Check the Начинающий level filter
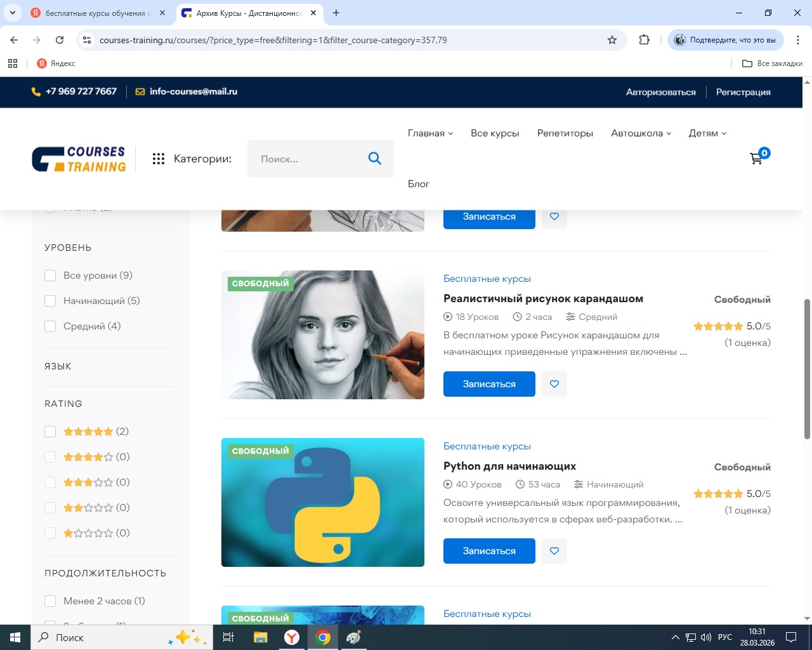Image resolution: width=812 pixels, height=650 pixels. pyautogui.click(x=50, y=301)
